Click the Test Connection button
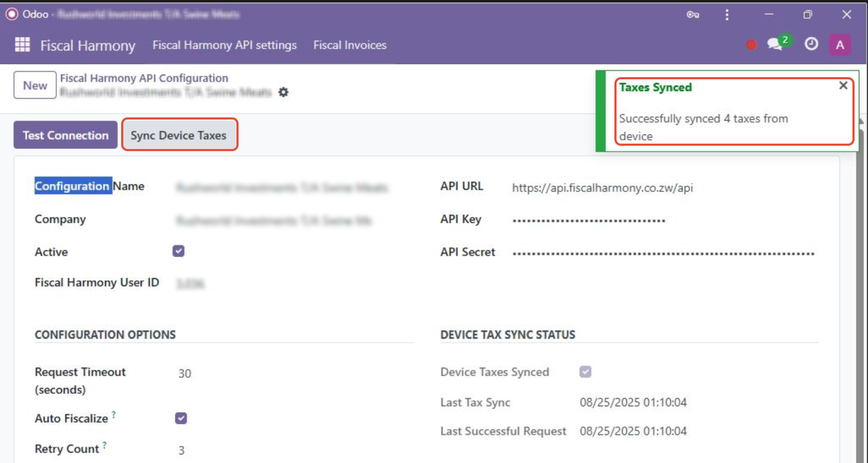 pos(65,135)
